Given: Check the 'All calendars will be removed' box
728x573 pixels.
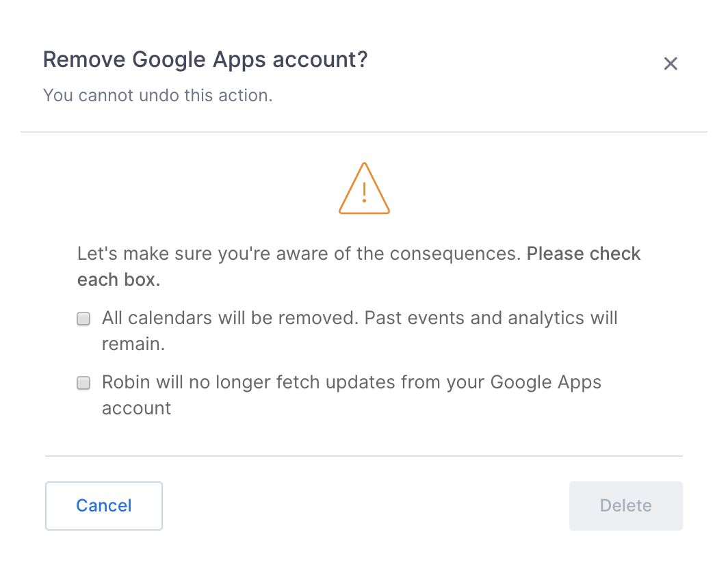Looking at the screenshot, I should 83,319.
